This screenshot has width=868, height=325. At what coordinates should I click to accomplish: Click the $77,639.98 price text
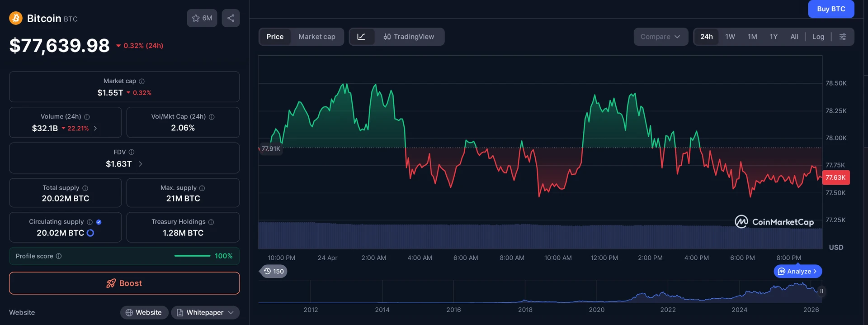(60, 45)
